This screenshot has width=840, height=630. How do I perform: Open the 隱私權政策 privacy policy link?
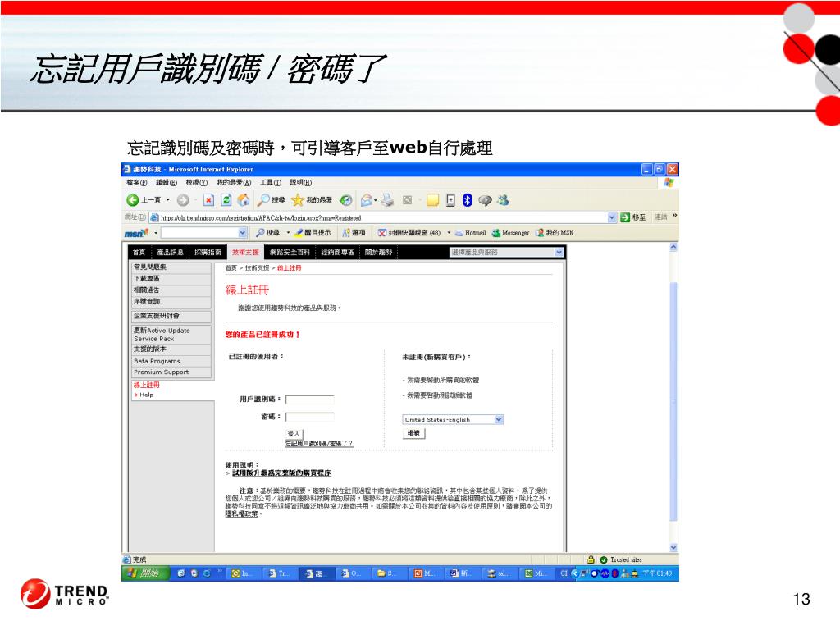(x=241, y=514)
